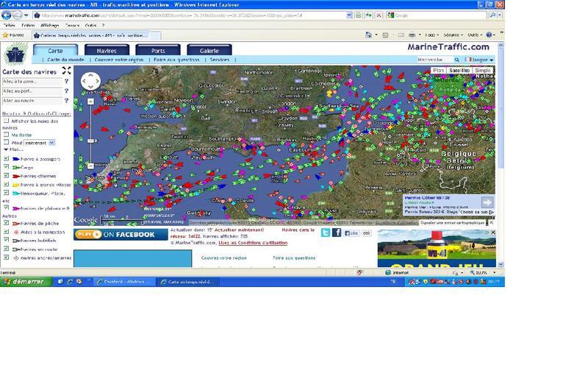Uncheck 'Navire à grande vitesse' filter
Viewport: 588px width, 368px height.
tap(6, 185)
